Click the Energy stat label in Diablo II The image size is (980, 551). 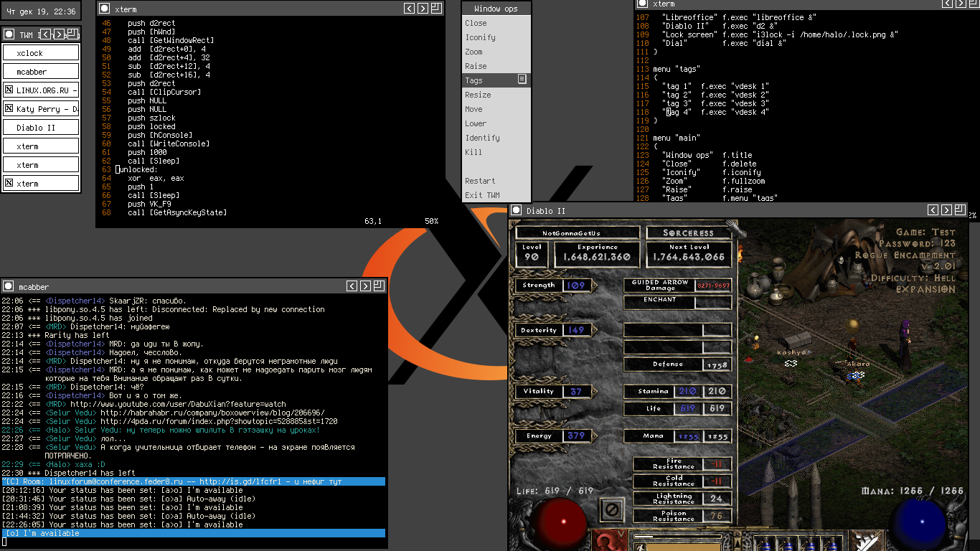(x=539, y=435)
